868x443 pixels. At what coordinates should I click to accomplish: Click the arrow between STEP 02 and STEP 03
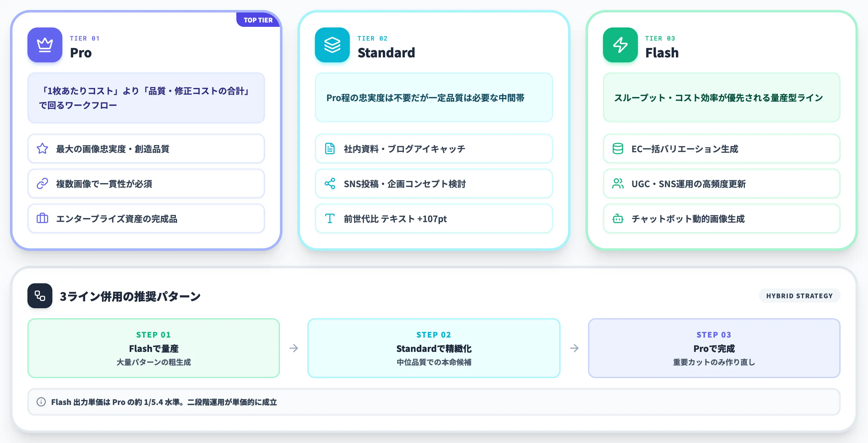point(575,348)
